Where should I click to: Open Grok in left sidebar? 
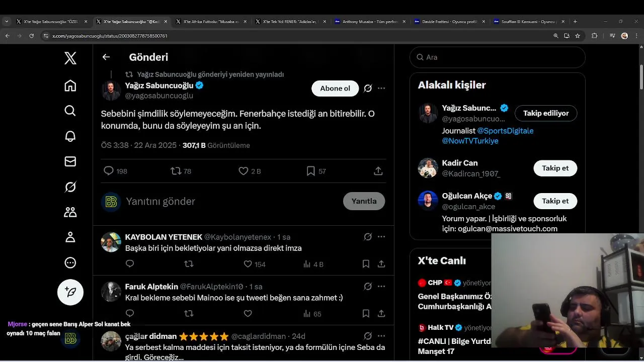[x=70, y=187]
